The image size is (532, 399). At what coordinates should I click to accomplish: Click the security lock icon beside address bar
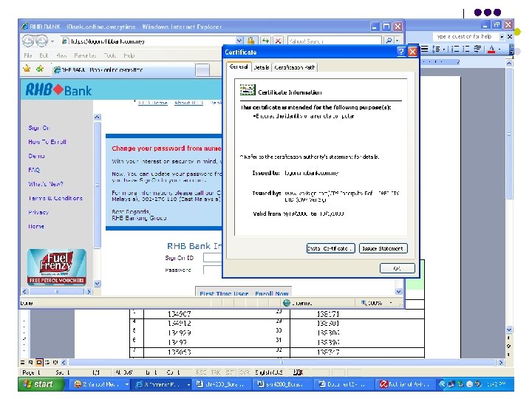[250, 41]
